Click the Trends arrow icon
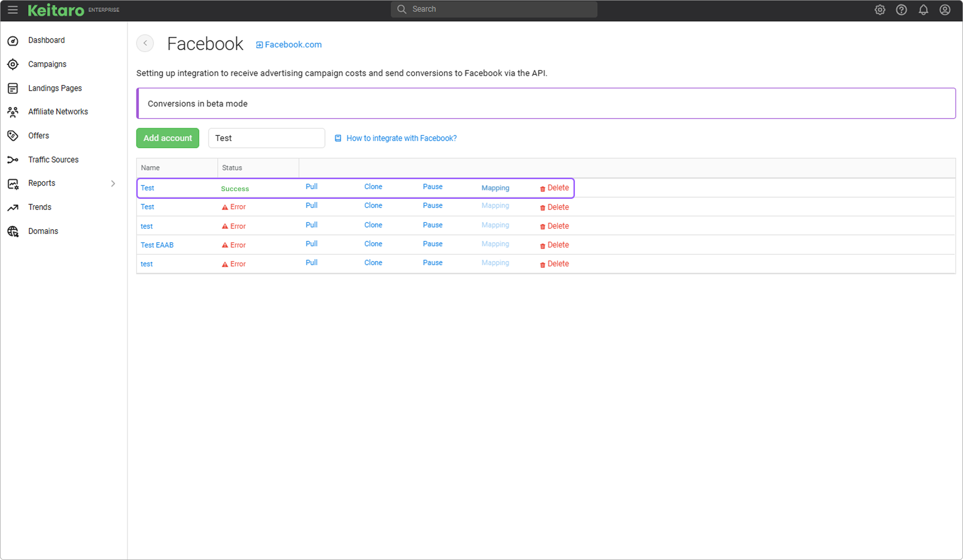 pos(13,208)
